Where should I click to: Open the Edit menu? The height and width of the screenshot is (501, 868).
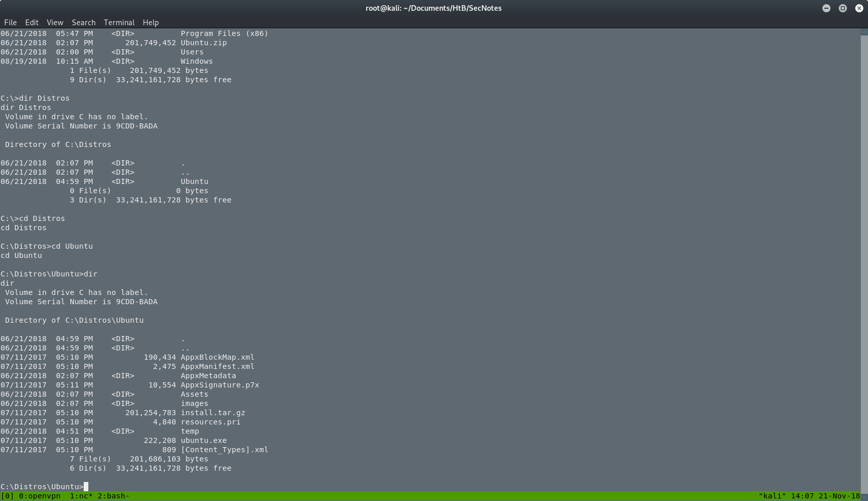click(31, 22)
